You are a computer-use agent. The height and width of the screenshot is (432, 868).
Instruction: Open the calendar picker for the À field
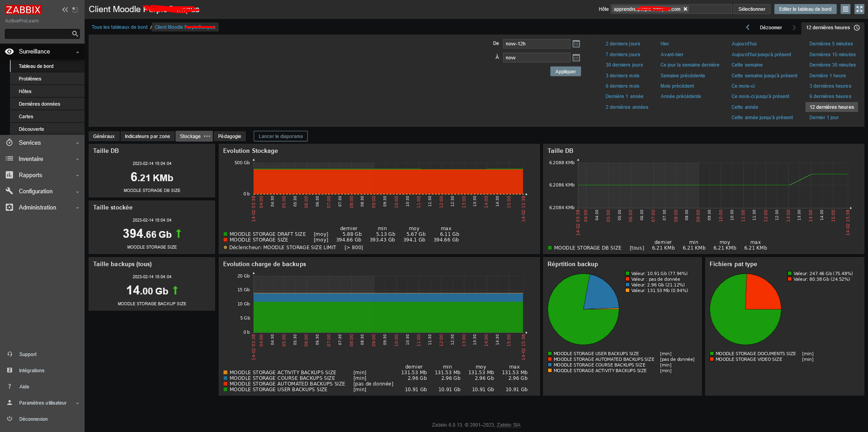tap(576, 58)
